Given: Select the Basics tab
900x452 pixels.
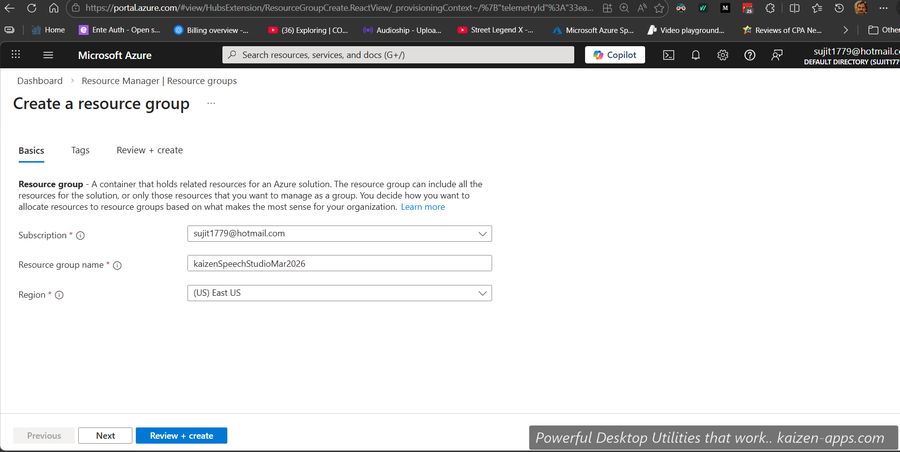Looking at the screenshot, I should (x=31, y=150).
